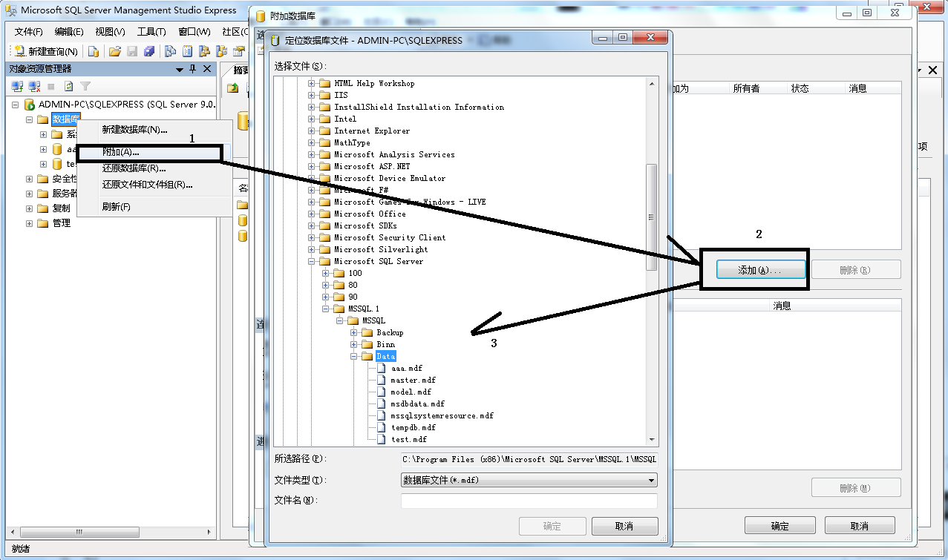Image resolution: width=948 pixels, height=560 pixels.
Task: Open the 工具(T) menu
Action: coord(151,31)
